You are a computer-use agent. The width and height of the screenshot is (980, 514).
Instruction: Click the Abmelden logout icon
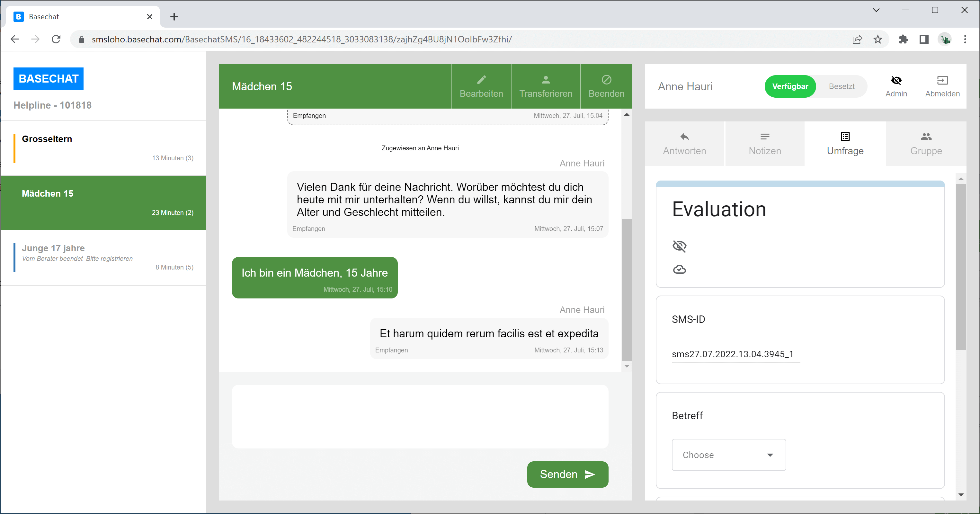[942, 80]
